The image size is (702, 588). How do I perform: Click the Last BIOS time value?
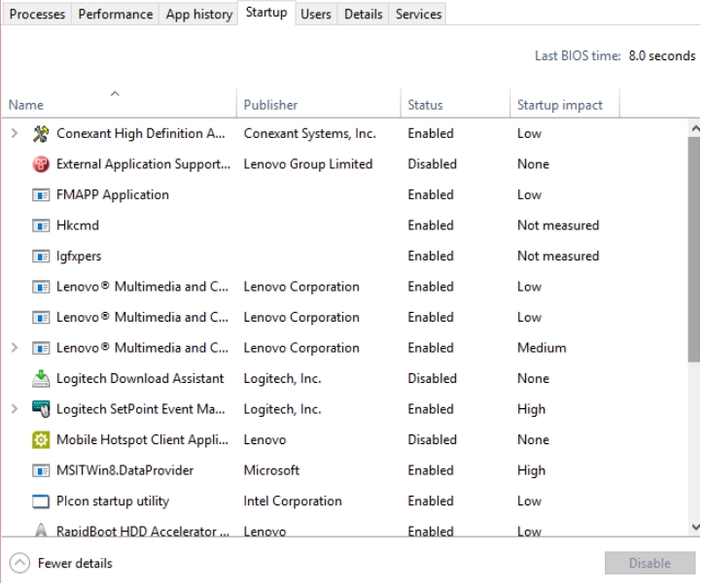click(x=662, y=56)
